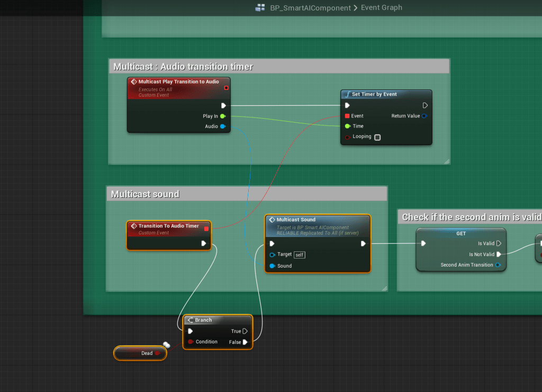The width and height of the screenshot is (542, 392).
Task: Select the Dead variable node
Action: (x=140, y=353)
